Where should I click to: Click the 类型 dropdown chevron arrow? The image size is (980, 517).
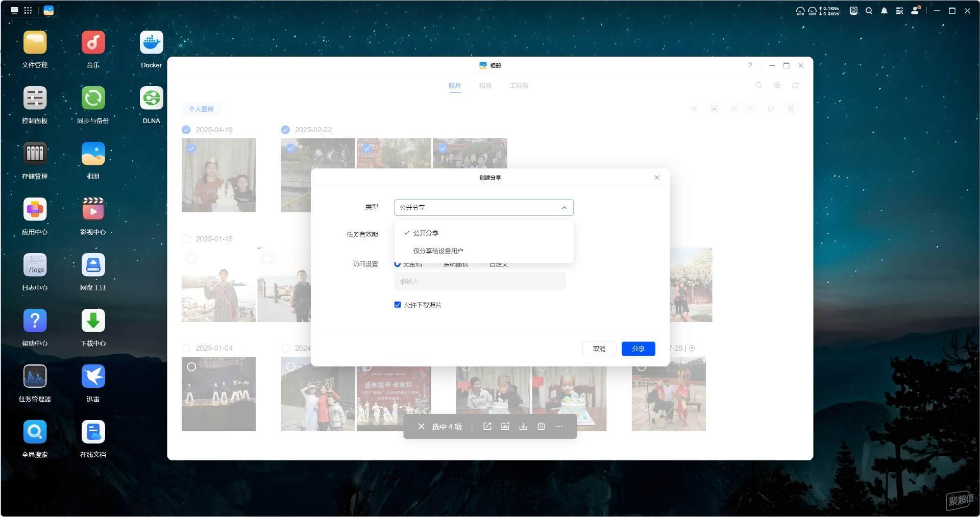564,208
